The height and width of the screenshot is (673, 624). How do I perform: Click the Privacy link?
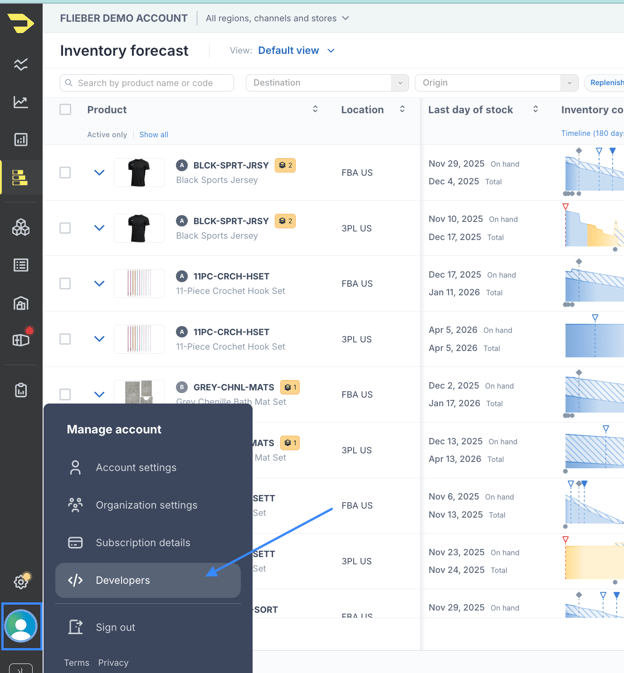pos(113,663)
